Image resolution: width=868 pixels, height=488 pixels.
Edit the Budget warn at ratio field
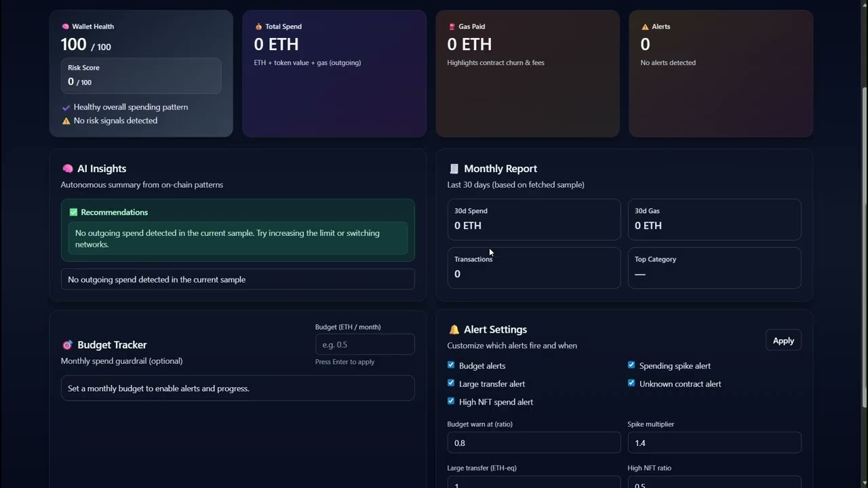pyautogui.click(x=534, y=443)
